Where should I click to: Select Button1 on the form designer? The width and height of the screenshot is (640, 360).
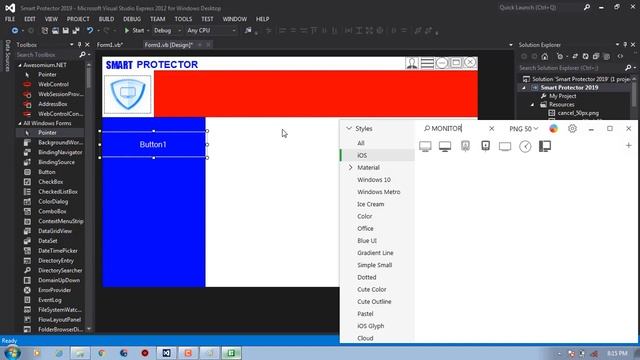pos(153,144)
